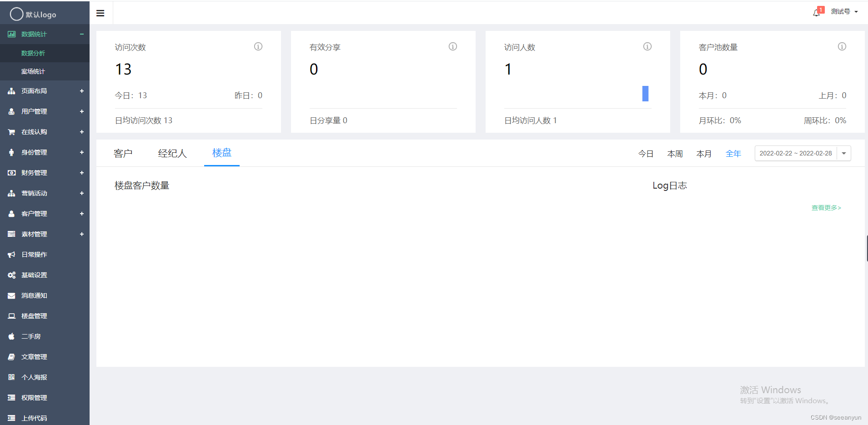Image resolution: width=868 pixels, height=425 pixels.
Task: Open the 基础设置 gear icon
Action: click(x=11, y=275)
